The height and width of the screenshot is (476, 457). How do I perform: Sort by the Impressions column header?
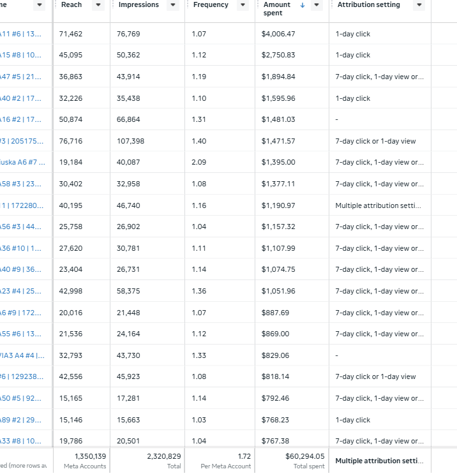point(139,5)
